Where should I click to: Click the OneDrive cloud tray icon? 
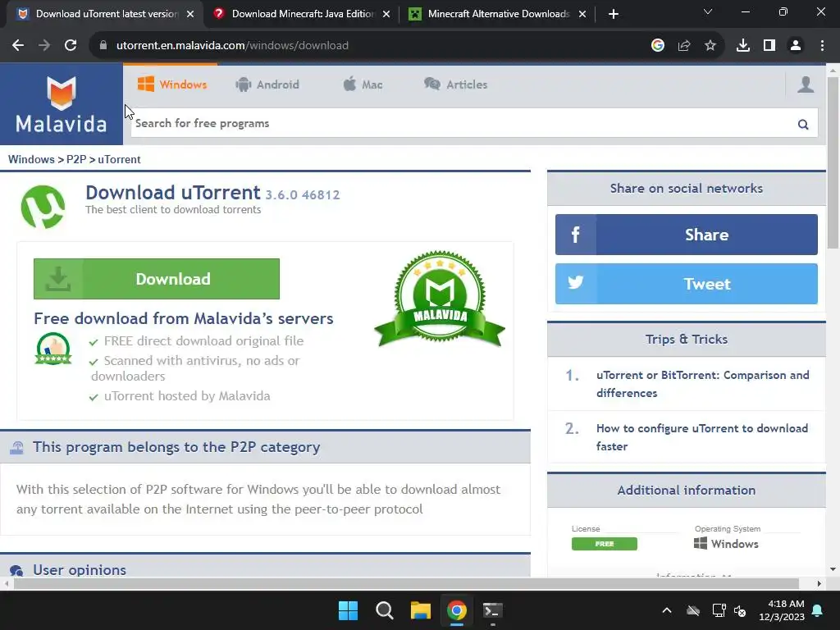point(693,610)
